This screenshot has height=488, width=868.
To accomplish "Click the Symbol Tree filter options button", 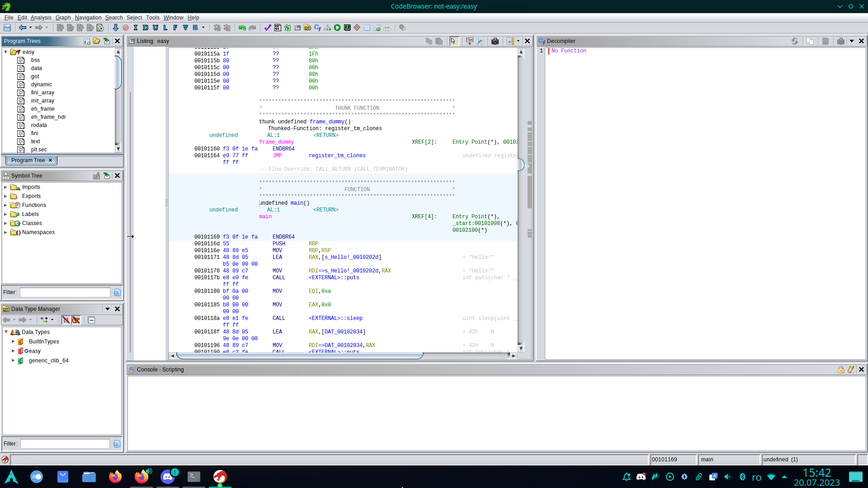I will pos(117,292).
